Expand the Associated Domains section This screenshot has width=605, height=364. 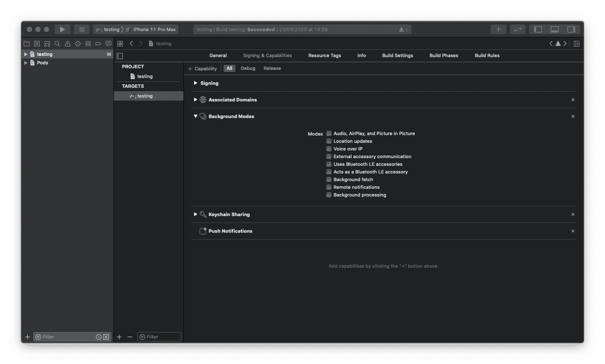point(195,100)
